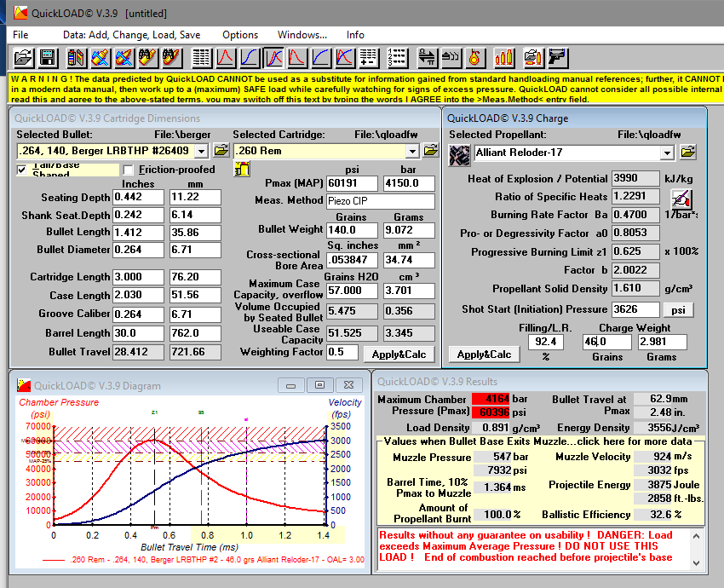Screen dimensions: 724x588
Task: Click the cartridge with blue cross icon beside the books
Action: click(100, 58)
